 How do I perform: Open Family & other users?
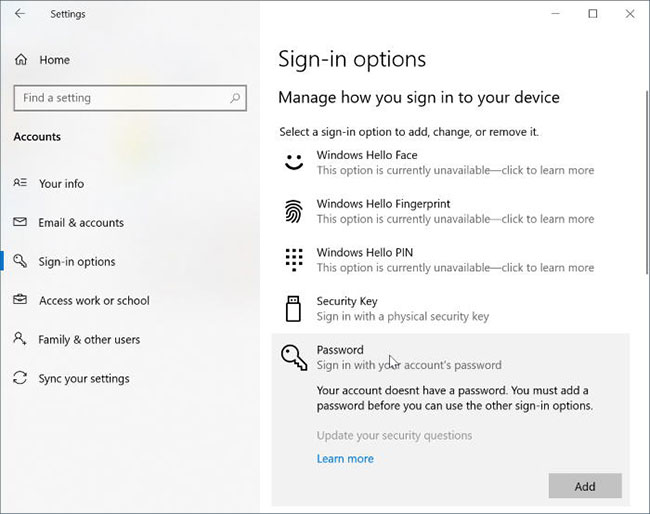(89, 340)
